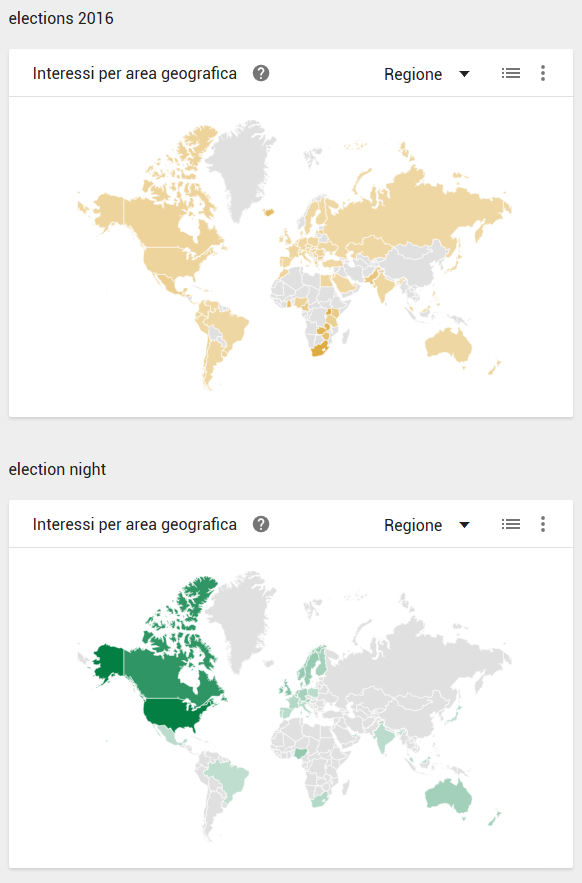Click dropdown arrow beside bottom Regione label
The width and height of the screenshot is (582, 883).
[x=464, y=525]
